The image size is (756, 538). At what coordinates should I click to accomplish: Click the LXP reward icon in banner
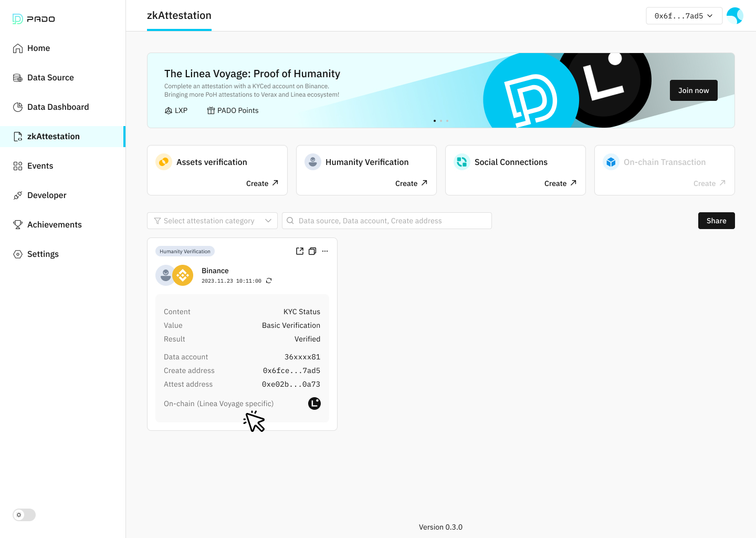(169, 110)
